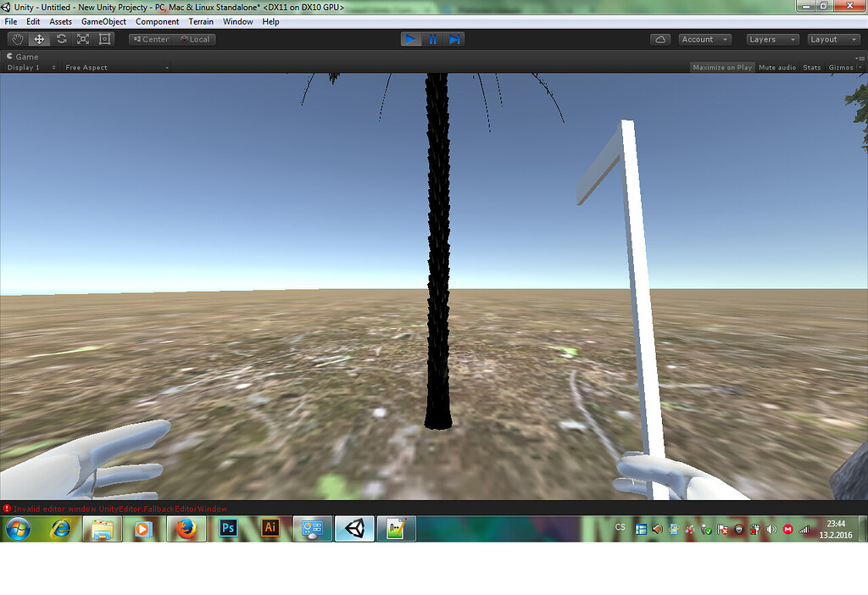Viewport: 868px width, 595px height.
Task: Open the Terrain menu
Action: point(201,21)
